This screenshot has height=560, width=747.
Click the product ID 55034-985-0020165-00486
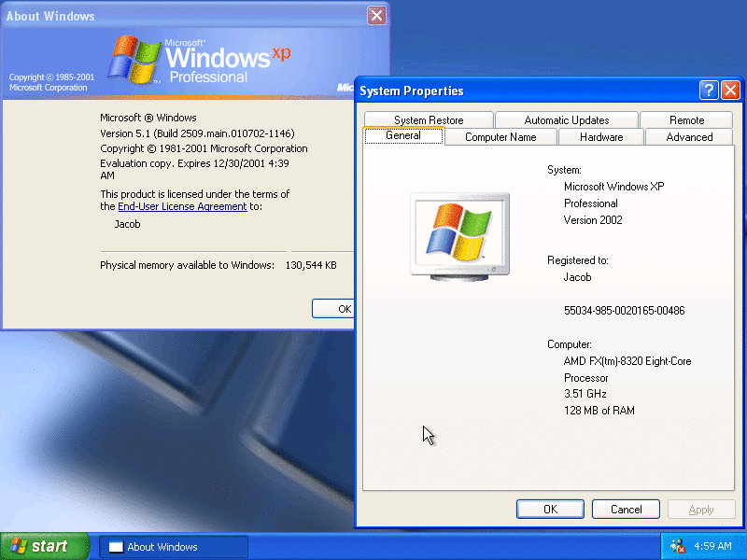tap(624, 311)
